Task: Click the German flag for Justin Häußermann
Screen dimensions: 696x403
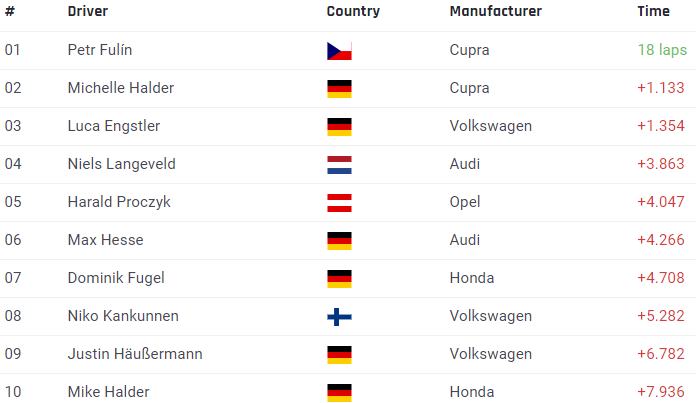Action: (339, 355)
